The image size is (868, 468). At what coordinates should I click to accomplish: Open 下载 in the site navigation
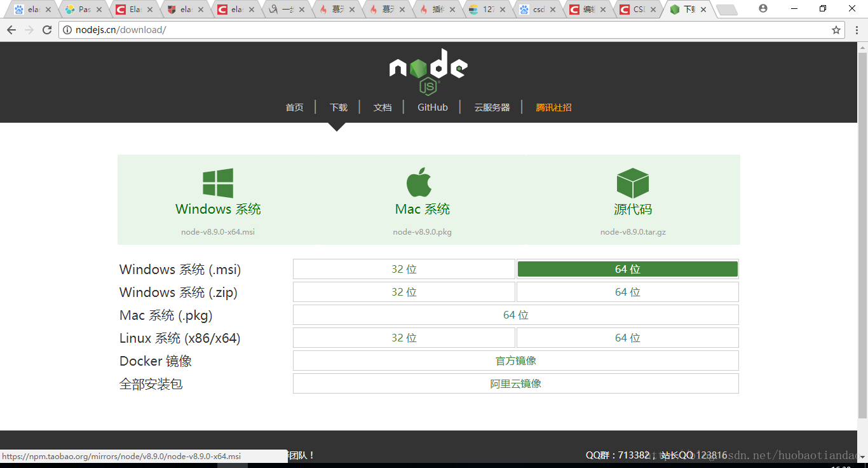(x=339, y=107)
